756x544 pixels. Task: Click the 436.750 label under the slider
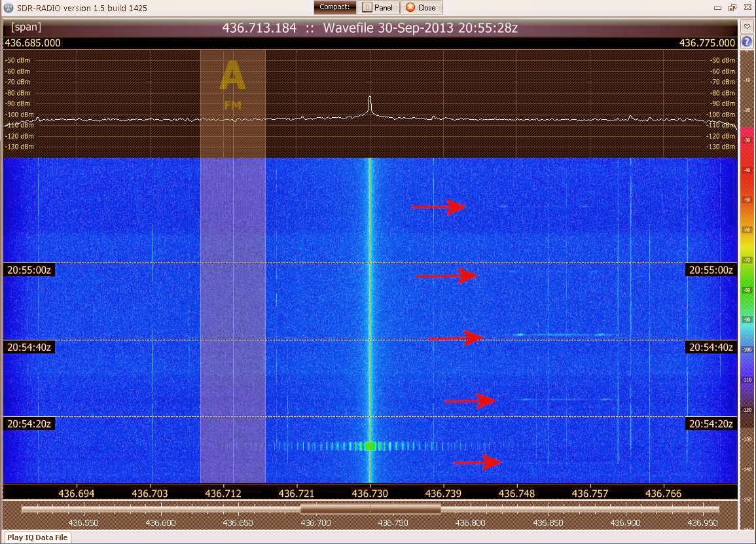click(x=393, y=523)
